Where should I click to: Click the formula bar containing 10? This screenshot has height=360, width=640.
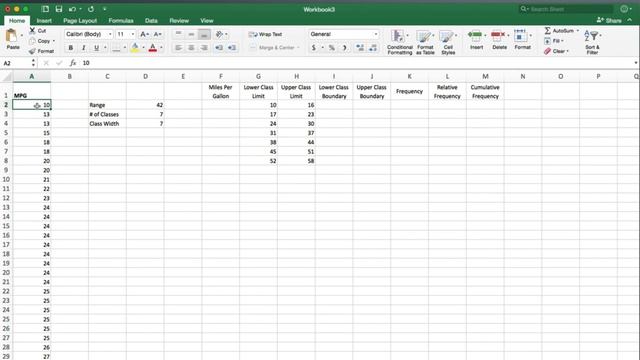coord(357,63)
